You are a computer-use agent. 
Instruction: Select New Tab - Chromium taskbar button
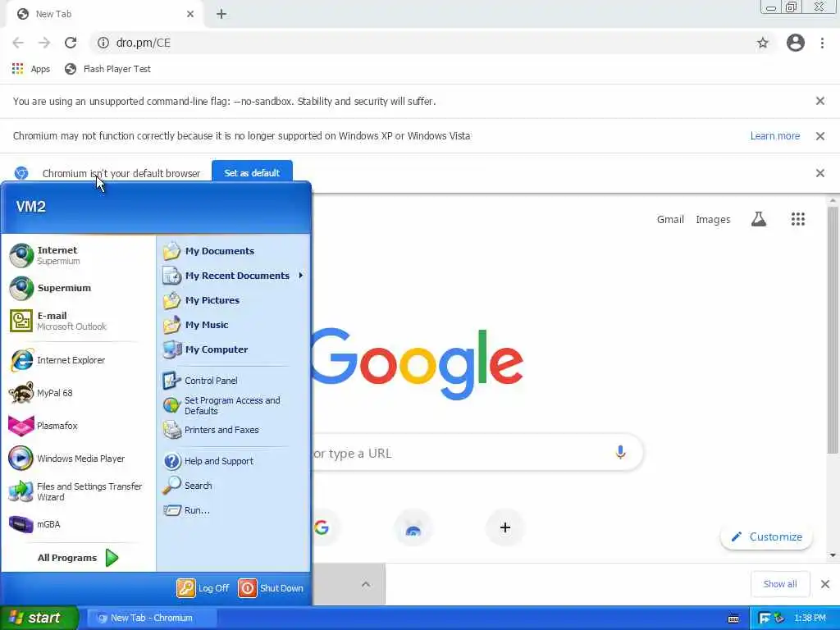point(152,618)
